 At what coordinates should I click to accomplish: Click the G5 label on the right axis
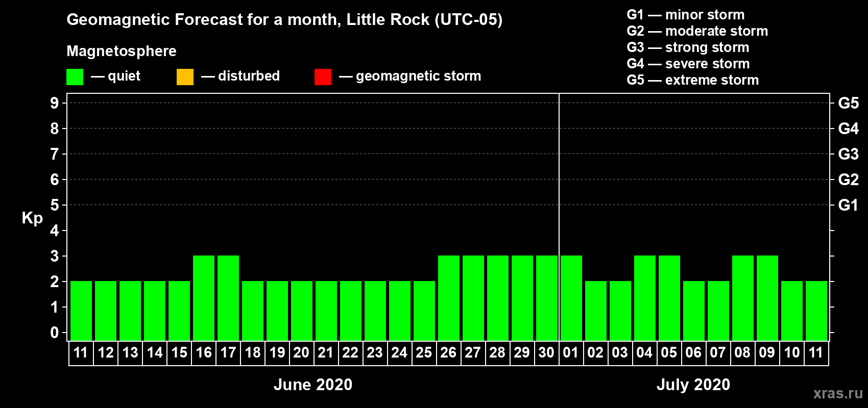coord(848,103)
